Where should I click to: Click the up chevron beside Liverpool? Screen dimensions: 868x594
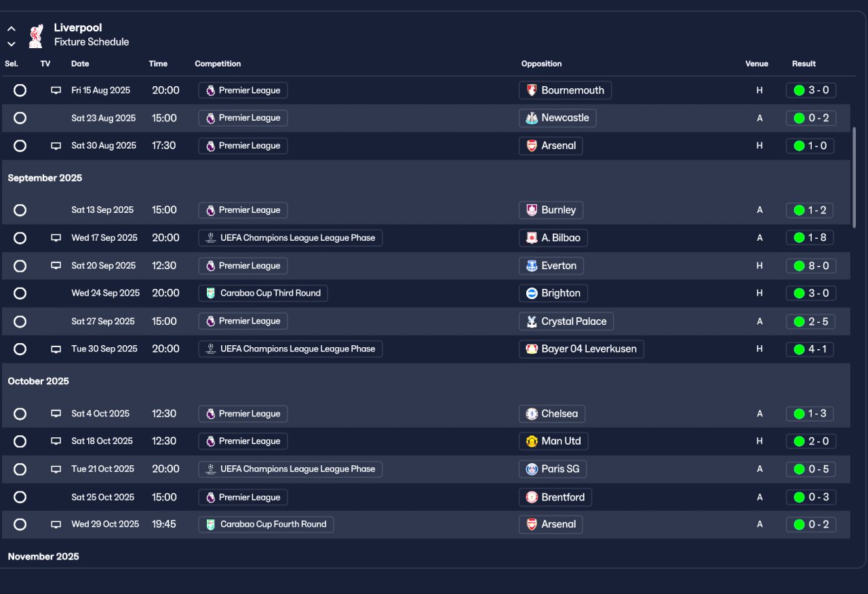tap(12, 29)
